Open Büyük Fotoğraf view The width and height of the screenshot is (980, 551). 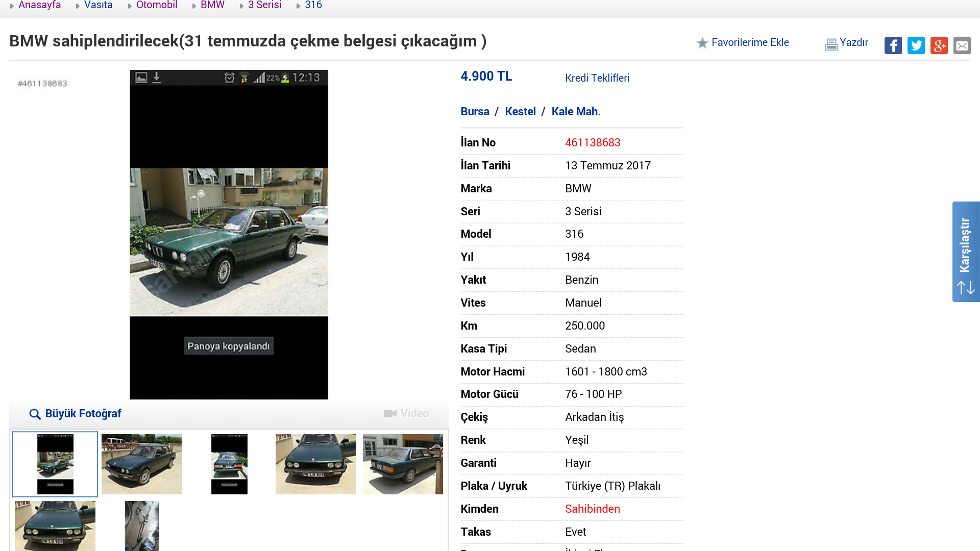pyautogui.click(x=83, y=414)
